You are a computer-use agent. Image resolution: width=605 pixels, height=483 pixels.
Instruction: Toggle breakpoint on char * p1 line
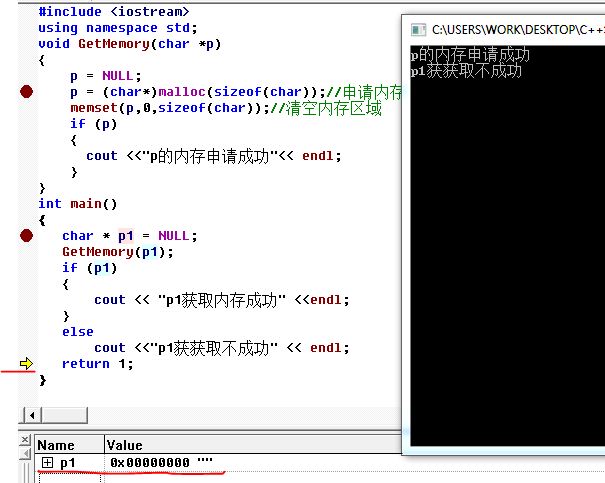click(26, 236)
